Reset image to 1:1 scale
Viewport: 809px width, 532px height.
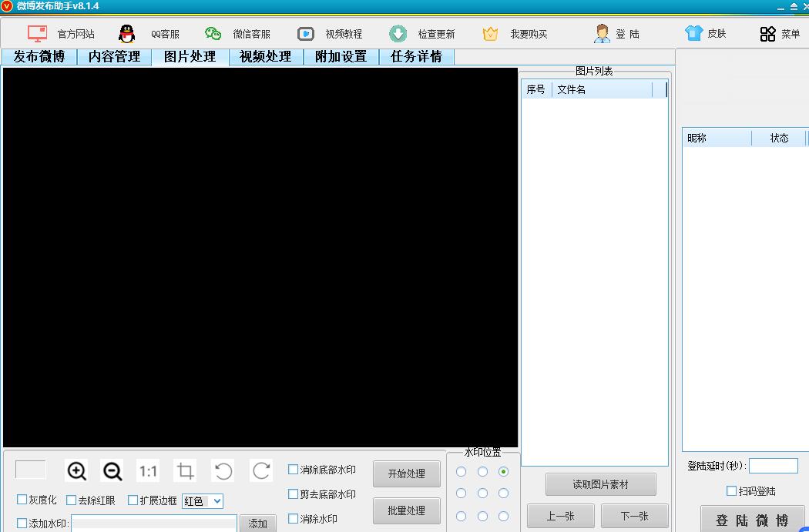(x=149, y=471)
